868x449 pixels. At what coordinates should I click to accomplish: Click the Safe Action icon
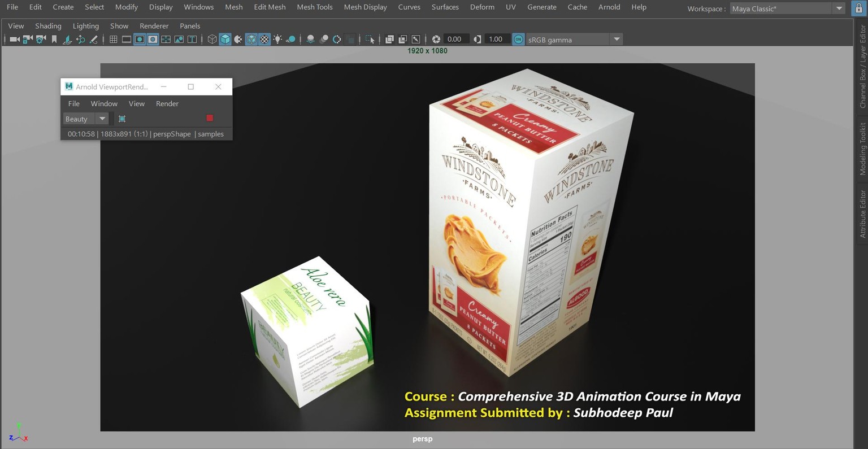pyautogui.click(x=179, y=39)
